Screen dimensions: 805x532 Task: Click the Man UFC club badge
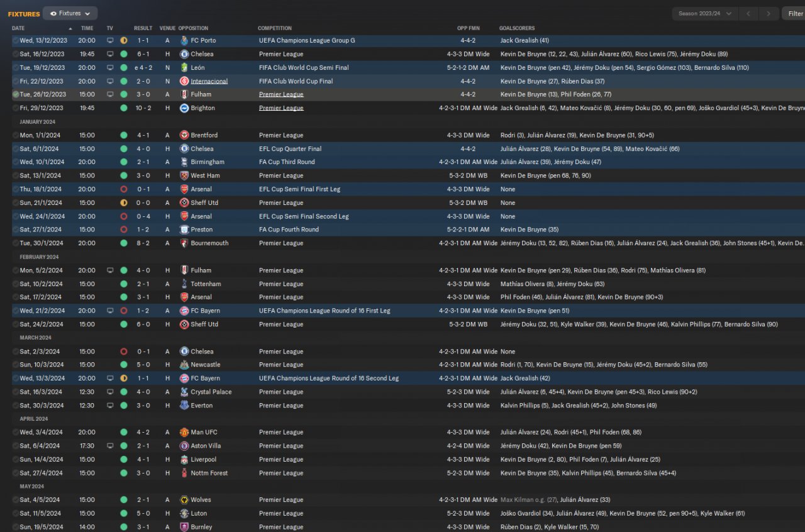tap(184, 432)
